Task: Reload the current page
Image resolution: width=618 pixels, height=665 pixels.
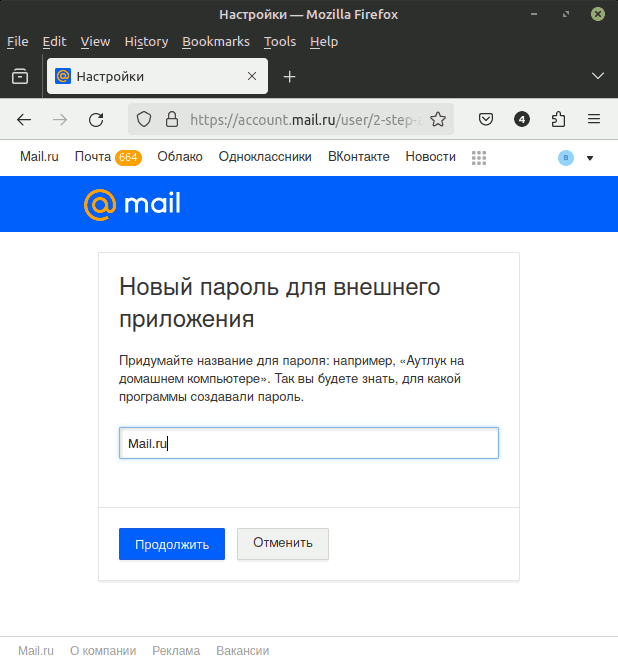Action: [96, 120]
